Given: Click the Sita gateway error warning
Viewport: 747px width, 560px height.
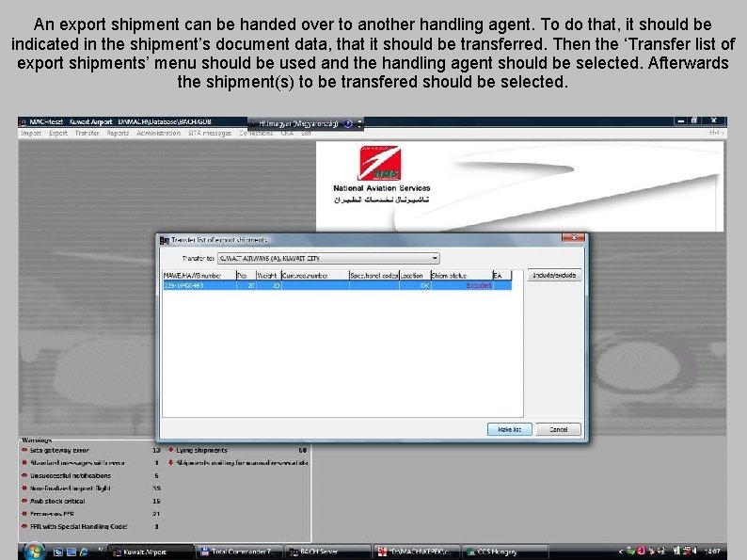Looking at the screenshot, I should click(59, 450).
